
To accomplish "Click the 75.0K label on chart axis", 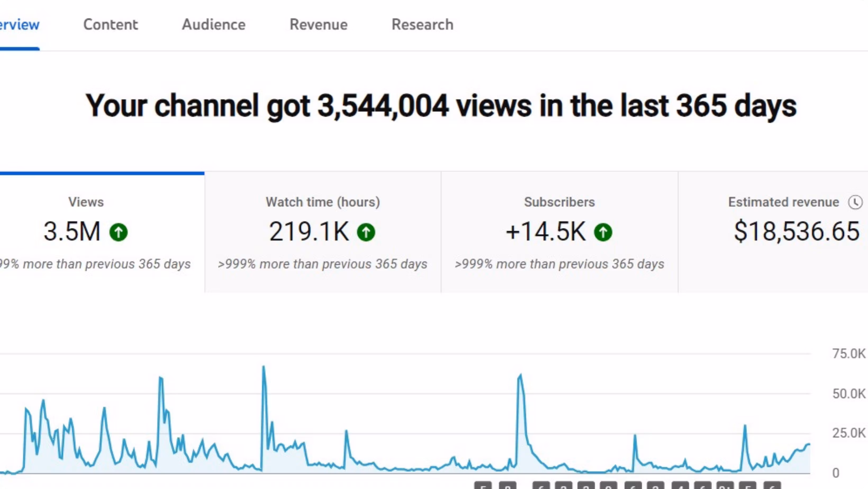I will [848, 354].
